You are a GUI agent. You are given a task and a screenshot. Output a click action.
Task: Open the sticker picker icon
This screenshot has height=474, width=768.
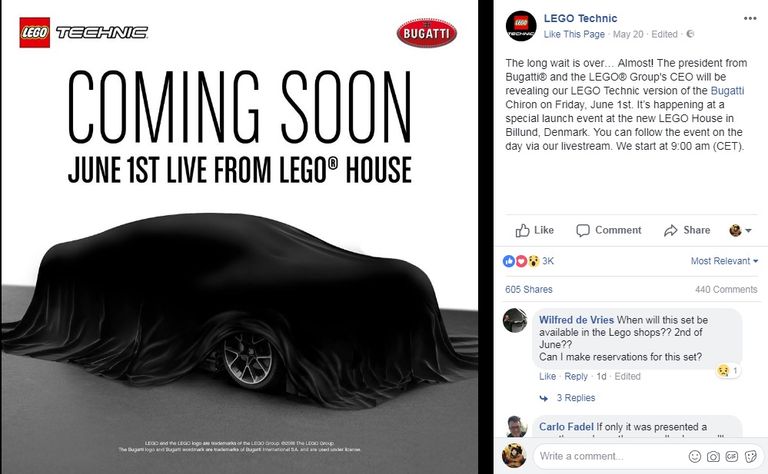[x=750, y=456]
